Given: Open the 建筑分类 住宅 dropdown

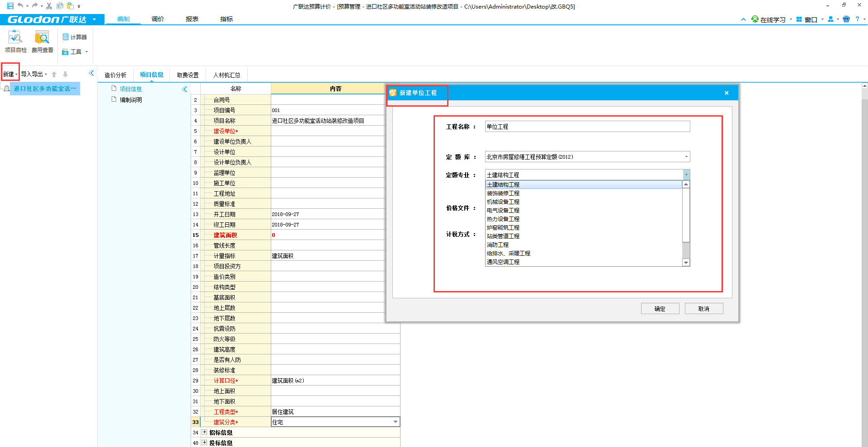Looking at the screenshot, I should tap(396, 422).
